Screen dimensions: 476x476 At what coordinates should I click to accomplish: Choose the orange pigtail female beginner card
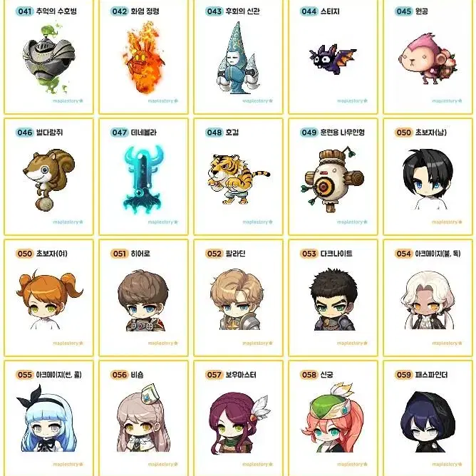tap(48, 298)
